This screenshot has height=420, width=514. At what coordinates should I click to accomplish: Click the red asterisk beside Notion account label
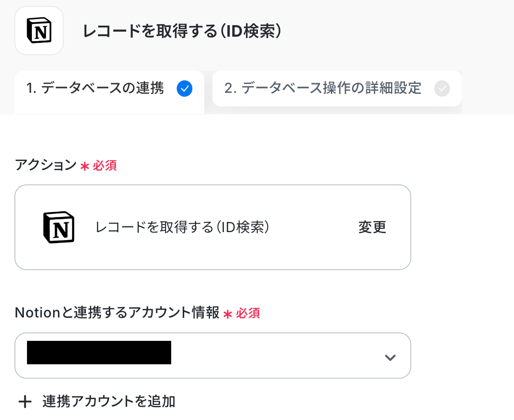(x=228, y=314)
